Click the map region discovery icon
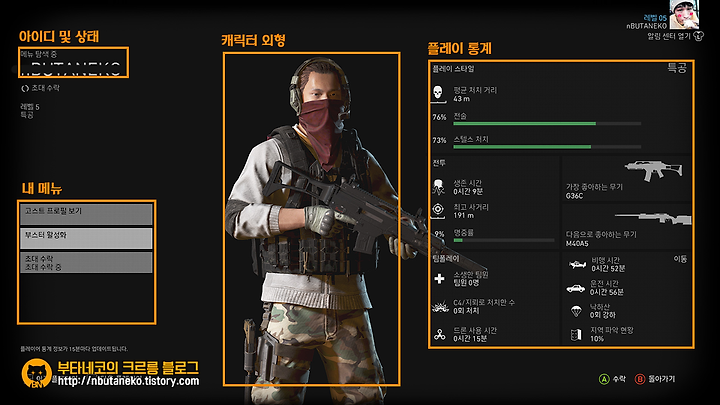 point(576,335)
